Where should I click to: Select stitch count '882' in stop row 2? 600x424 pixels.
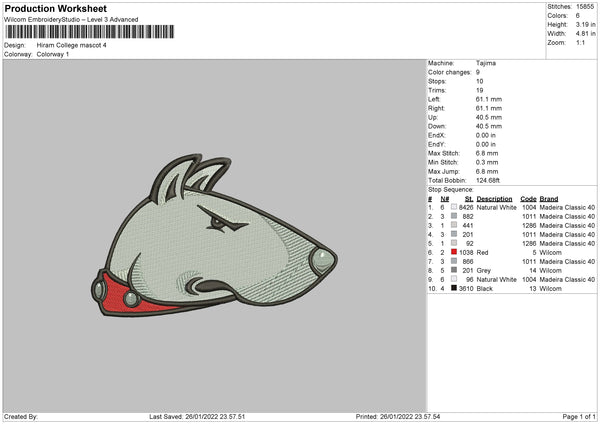pos(468,217)
